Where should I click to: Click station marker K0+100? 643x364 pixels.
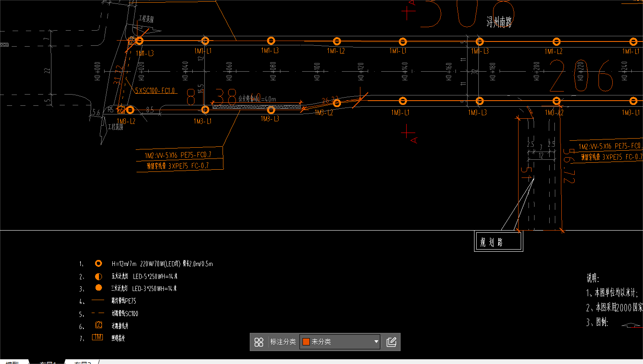pyautogui.click(x=317, y=71)
